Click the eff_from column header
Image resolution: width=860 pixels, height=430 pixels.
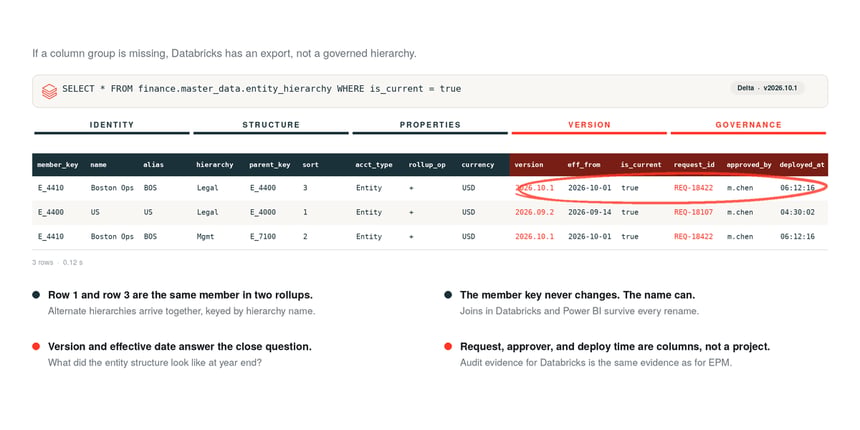pos(584,165)
